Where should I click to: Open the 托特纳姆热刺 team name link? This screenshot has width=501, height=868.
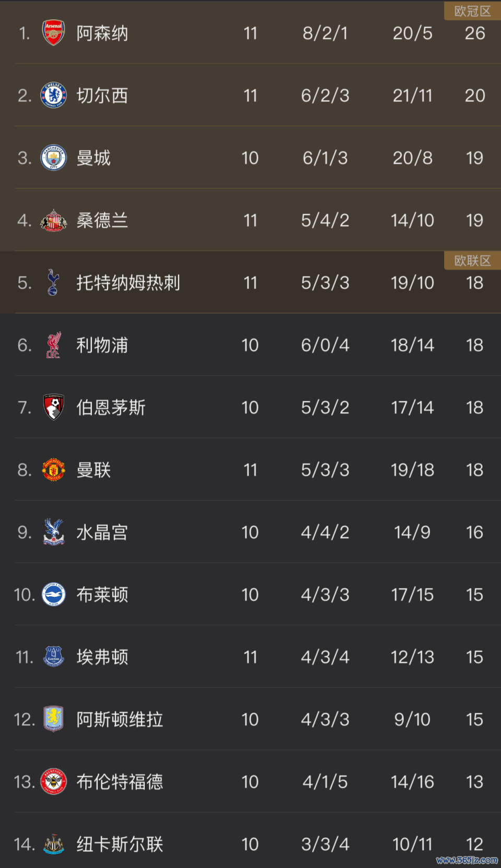pyautogui.click(x=128, y=283)
